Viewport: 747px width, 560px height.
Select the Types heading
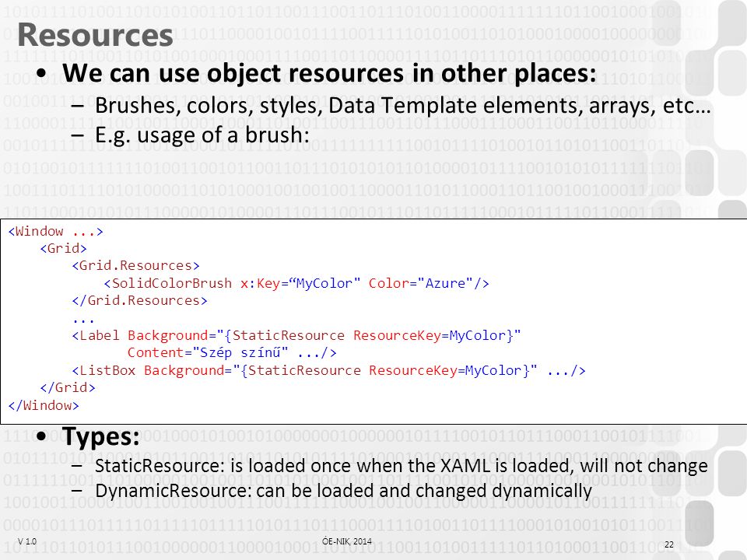pos(101,436)
